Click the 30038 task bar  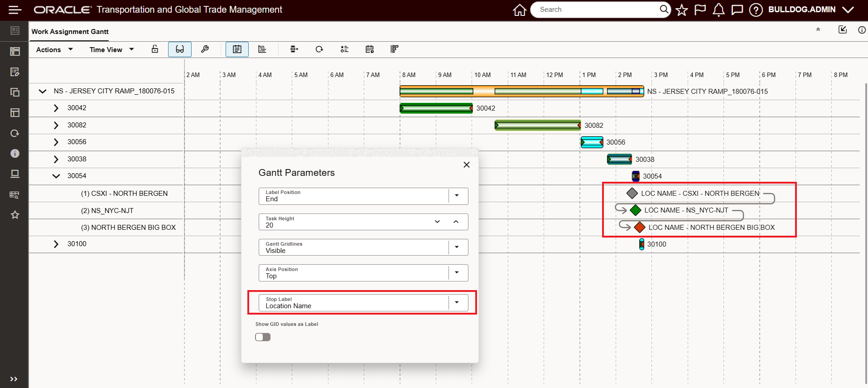[x=620, y=159]
